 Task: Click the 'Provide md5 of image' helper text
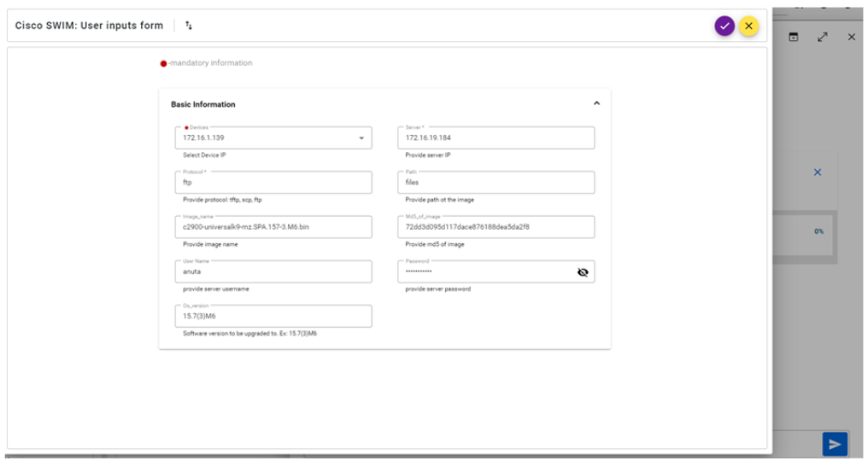435,244
